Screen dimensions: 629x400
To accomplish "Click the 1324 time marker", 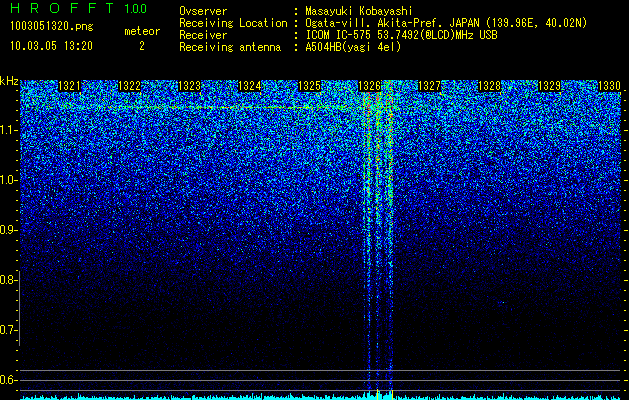I will tap(250, 86).
